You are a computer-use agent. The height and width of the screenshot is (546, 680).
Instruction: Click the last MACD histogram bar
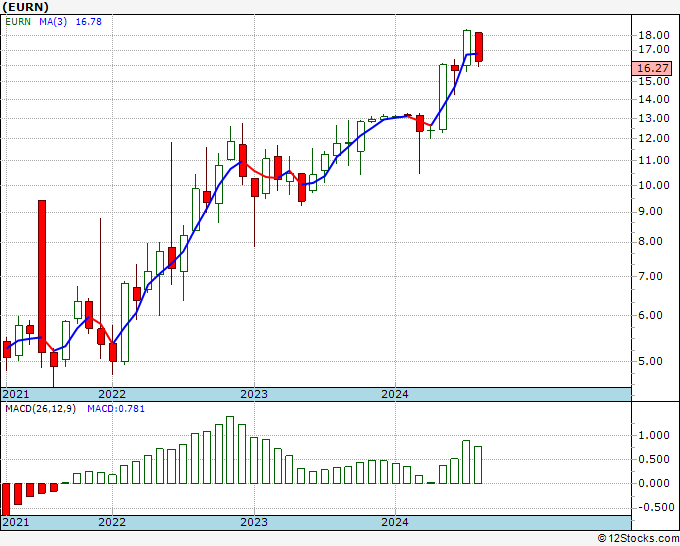[x=478, y=464]
